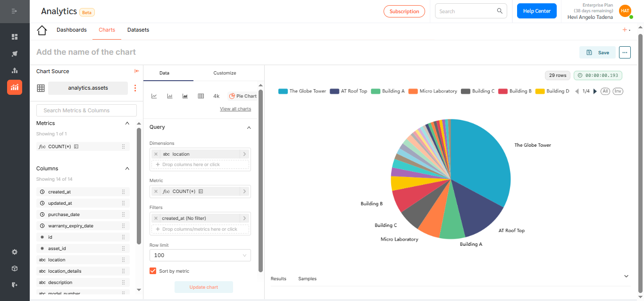Open the rocket icon in left sidebar
The image size is (644, 301).
15,54
